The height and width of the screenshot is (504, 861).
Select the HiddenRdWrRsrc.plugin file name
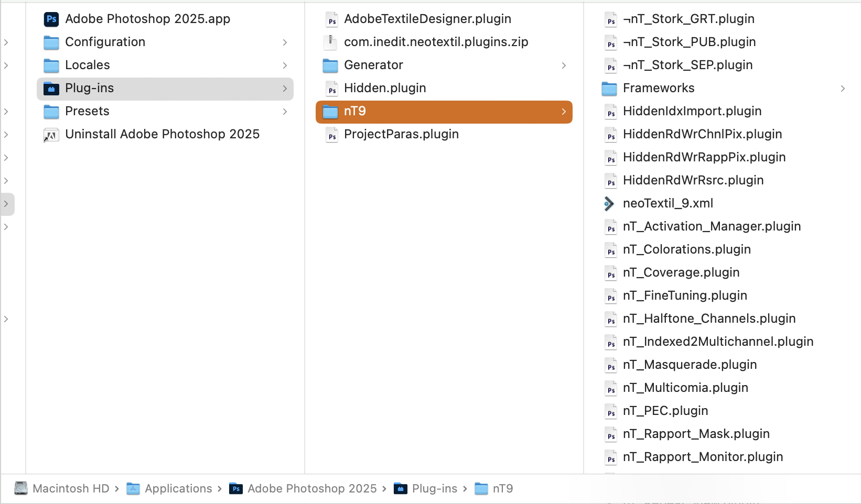pyautogui.click(x=693, y=180)
